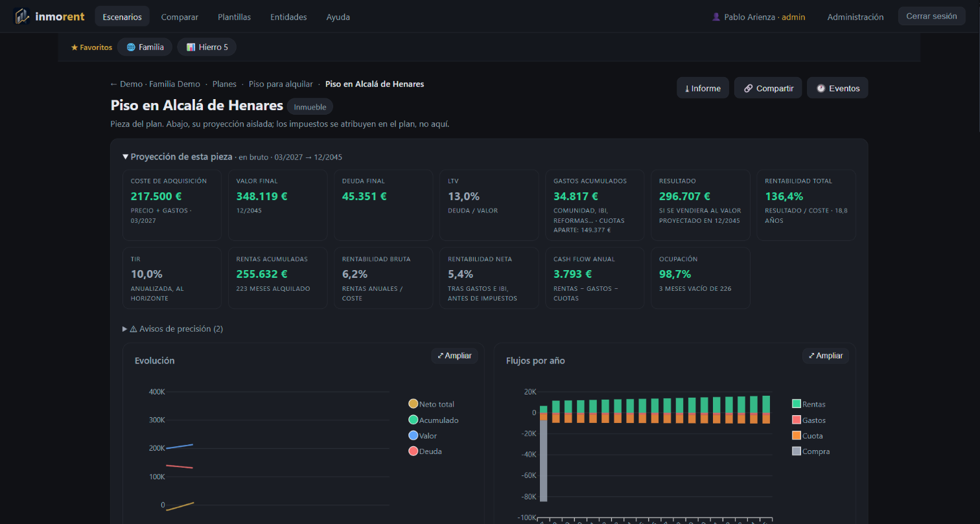Open the Escenarios menu tab
The image size is (980, 524).
tap(122, 17)
